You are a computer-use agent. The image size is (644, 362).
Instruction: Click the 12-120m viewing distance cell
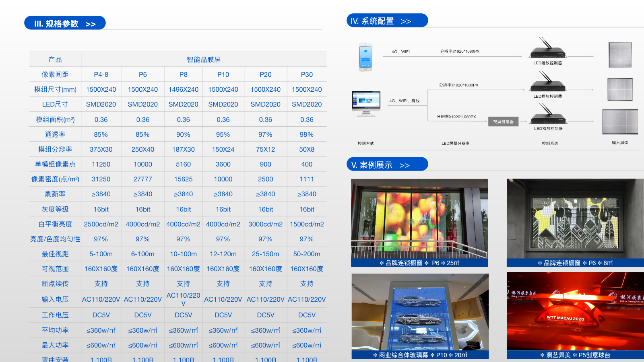223,254
